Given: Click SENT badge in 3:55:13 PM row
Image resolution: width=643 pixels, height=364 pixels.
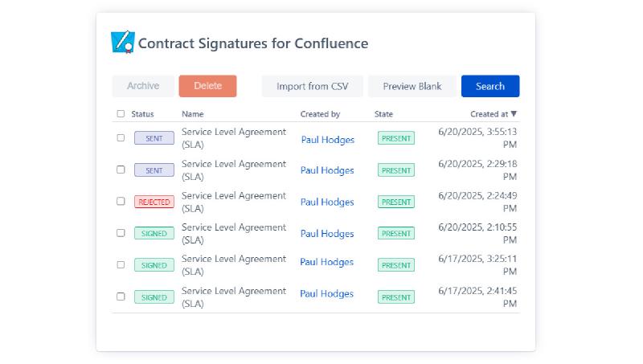Looking at the screenshot, I should (x=154, y=138).
